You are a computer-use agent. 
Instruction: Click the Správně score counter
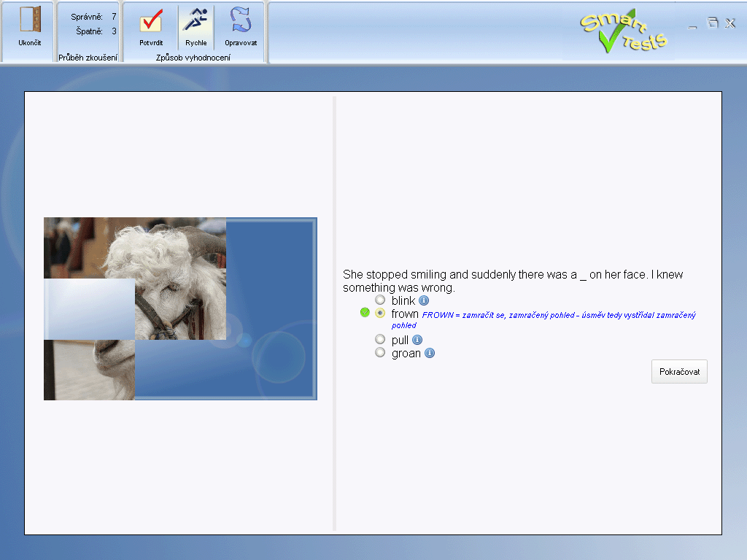pos(93,17)
